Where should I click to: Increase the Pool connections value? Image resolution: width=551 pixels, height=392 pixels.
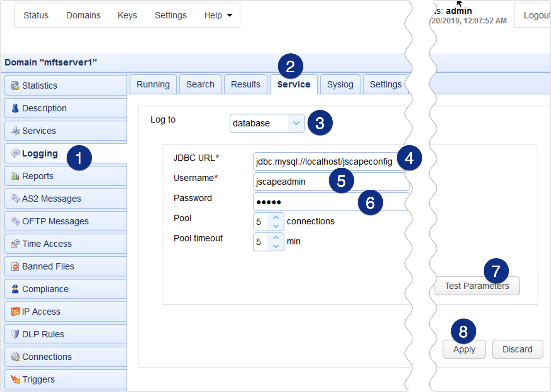276,217
